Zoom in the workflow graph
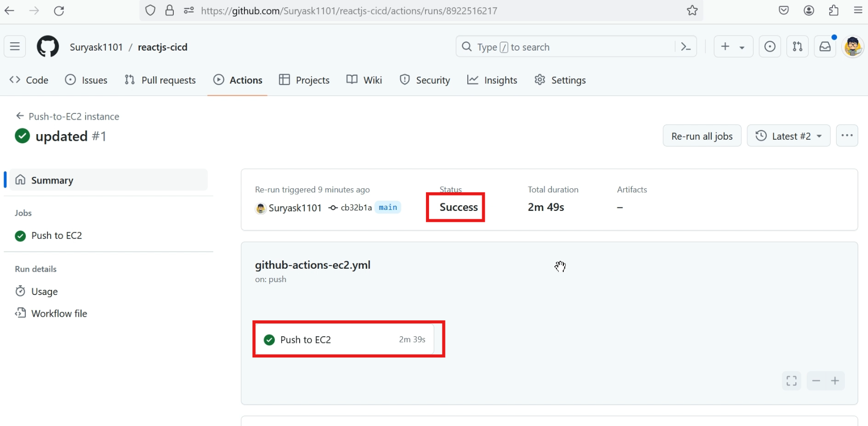The height and width of the screenshot is (426, 868). [835, 381]
